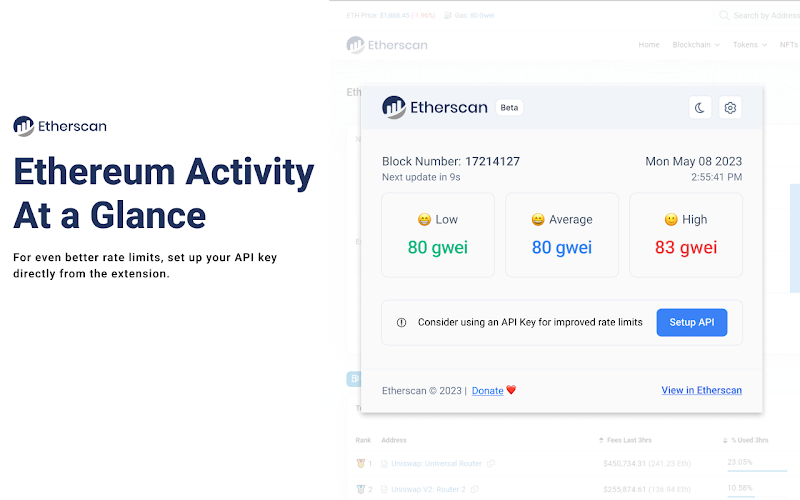Viewport: 800px width, 500px height.
Task: Open NFTs menu in background navigation
Action: pyautogui.click(x=789, y=45)
